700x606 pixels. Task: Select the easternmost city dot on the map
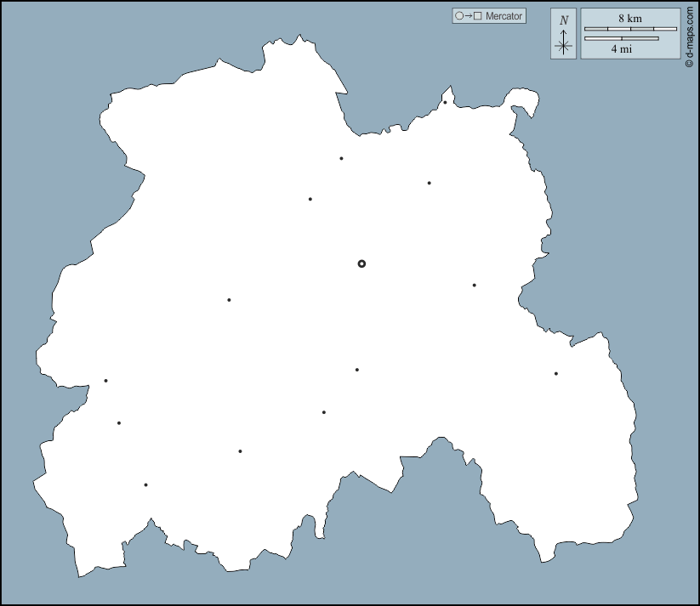coord(556,374)
